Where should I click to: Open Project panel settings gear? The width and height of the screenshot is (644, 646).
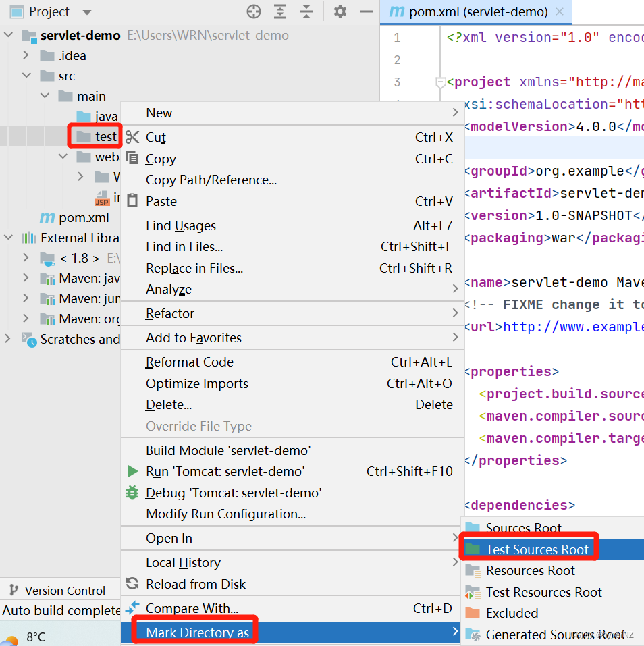point(340,11)
